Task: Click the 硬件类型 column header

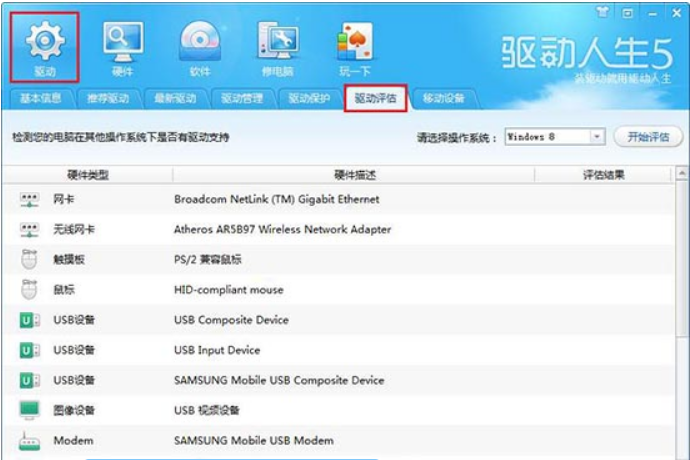Action: point(88,175)
